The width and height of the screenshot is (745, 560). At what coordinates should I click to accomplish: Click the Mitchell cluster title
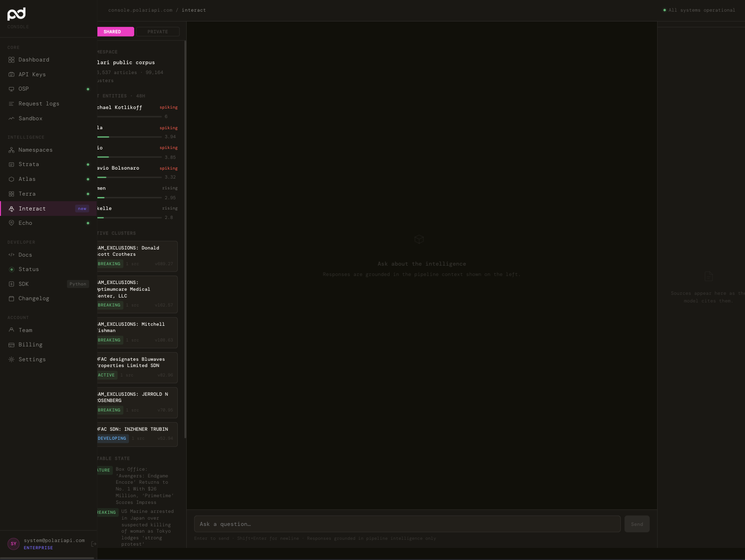[131, 327]
